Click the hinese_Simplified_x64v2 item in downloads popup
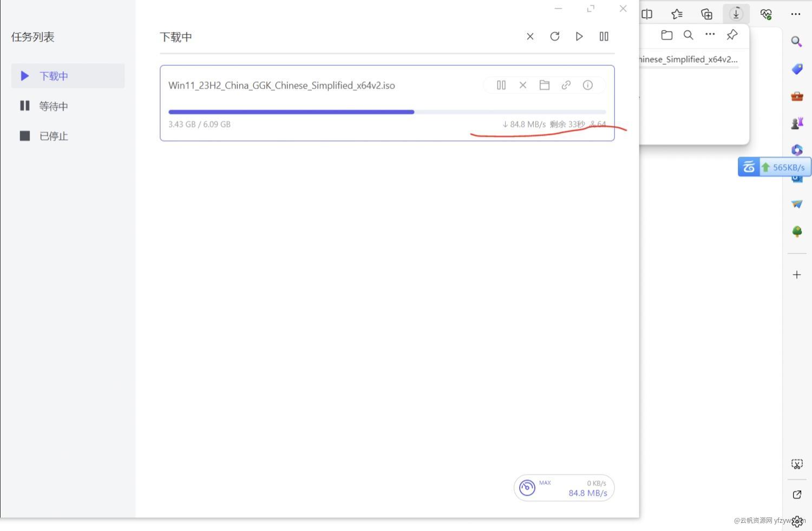The width and height of the screenshot is (812, 531). coord(689,60)
